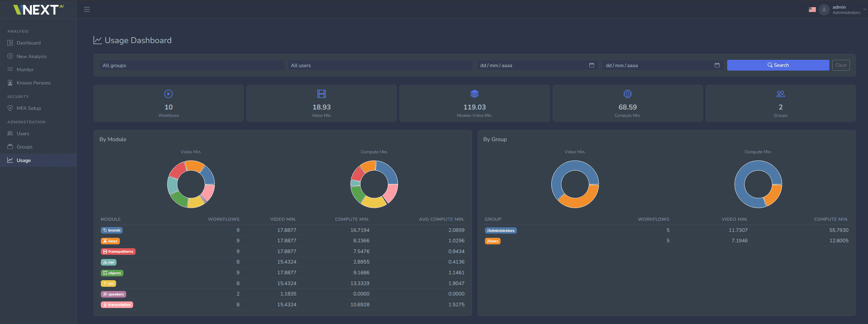Open the All groups dropdown
Viewport: 868px width, 324px height.
click(192, 65)
